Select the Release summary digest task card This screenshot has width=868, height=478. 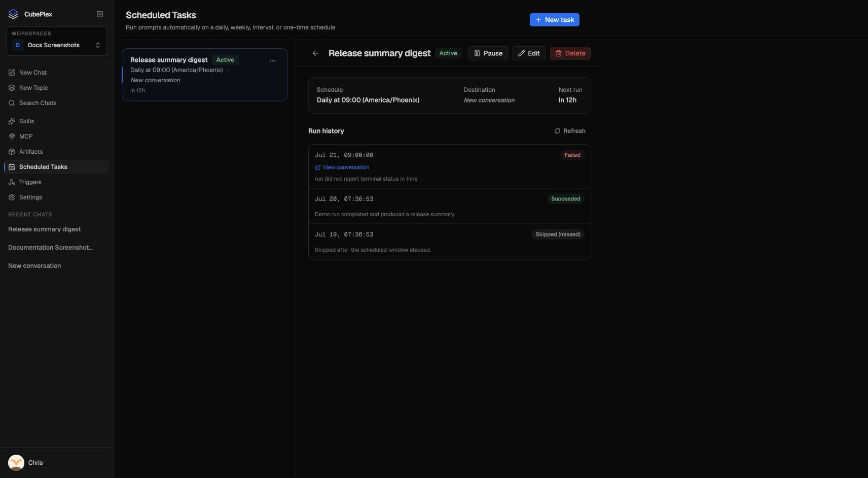pyautogui.click(x=204, y=75)
